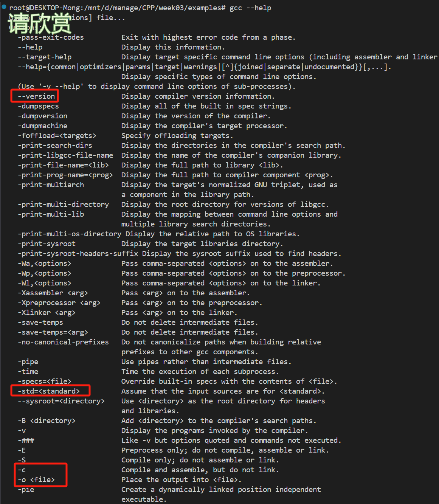Screen dimensions: 439x504
Task: Click the blue dot before the prompt
Action: [4, 6]
